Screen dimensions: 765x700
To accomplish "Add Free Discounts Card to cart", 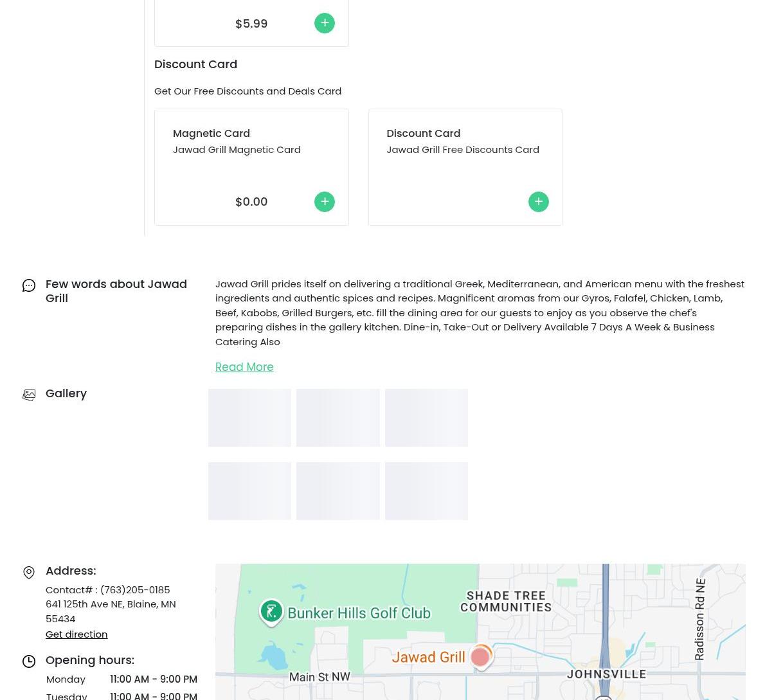I will 538,202.
